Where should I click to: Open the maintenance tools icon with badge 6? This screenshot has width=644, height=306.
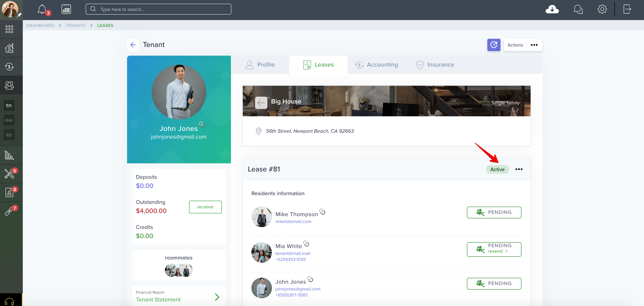pos(10,174)
